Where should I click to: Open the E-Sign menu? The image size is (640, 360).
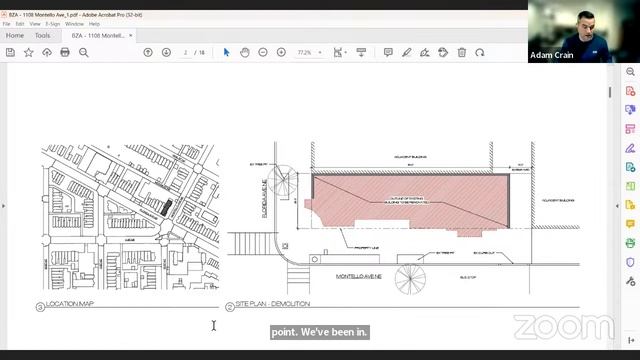coord(53,24)
